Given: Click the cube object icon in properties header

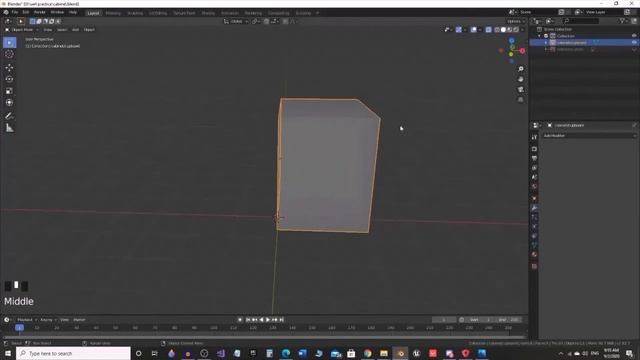Looking at the screenshot, I should point(550,125).
